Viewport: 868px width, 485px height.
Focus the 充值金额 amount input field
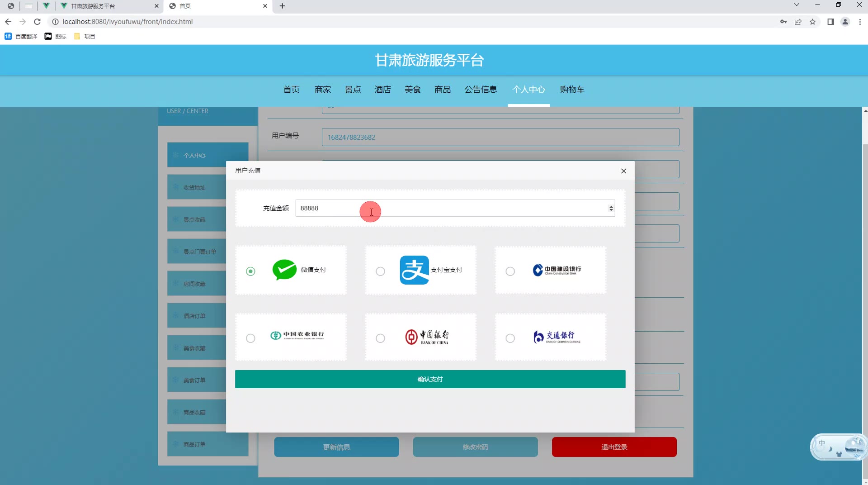(455, 208)
